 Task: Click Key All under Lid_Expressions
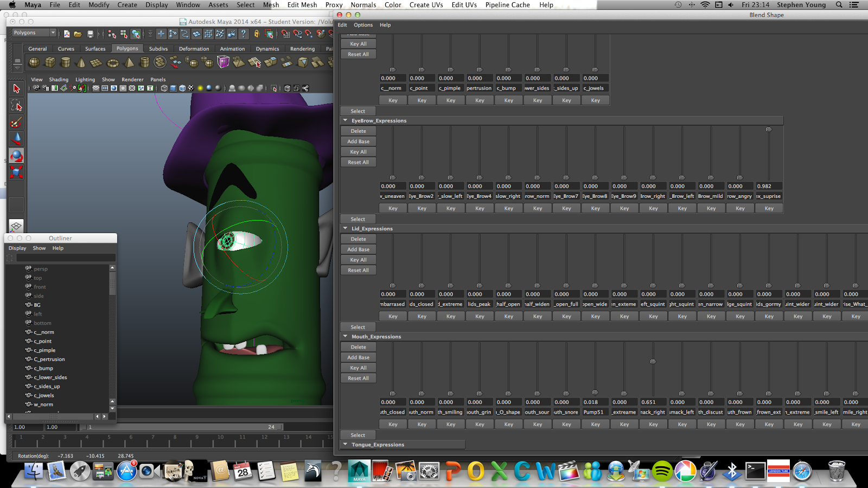(358, 260)
